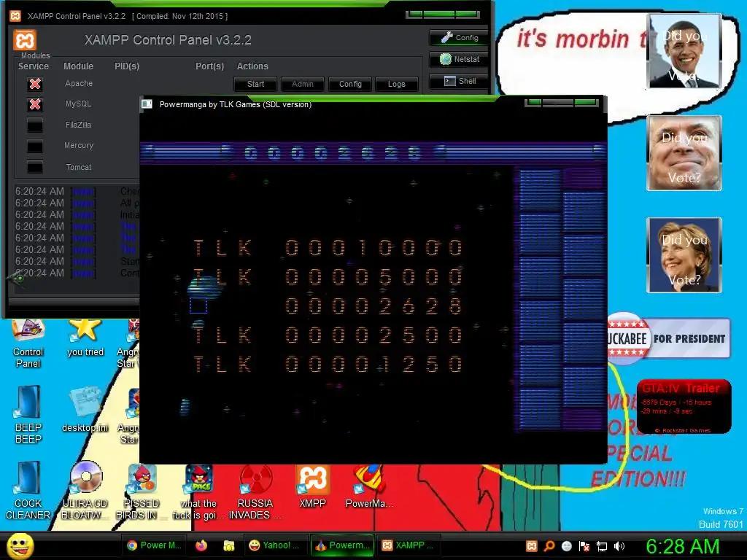The height and width of the screenshot is (560, 747).
Task: Open Netstat in XAMPP Control Panel
Action: 458,59
